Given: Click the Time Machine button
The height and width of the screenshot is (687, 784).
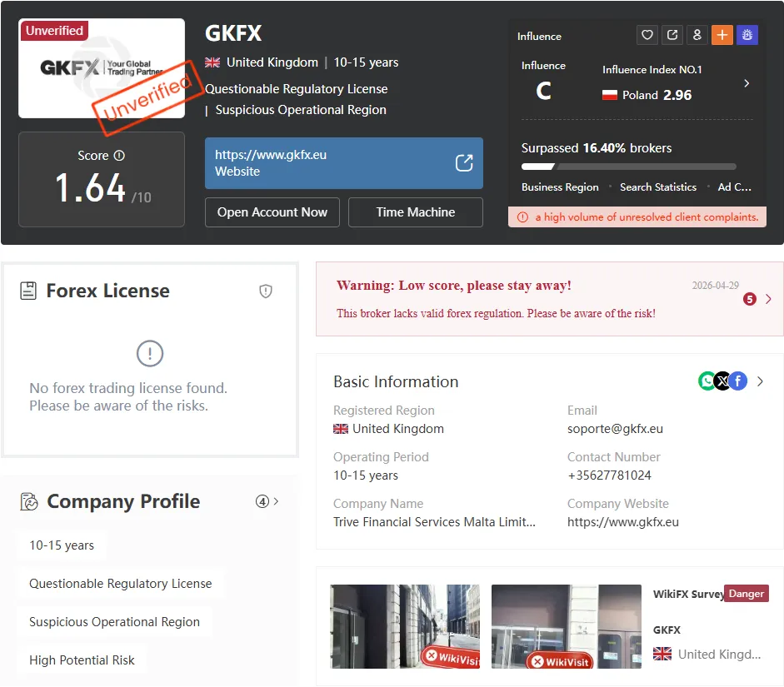Looking at the screenshot, I should pos(416,212).
